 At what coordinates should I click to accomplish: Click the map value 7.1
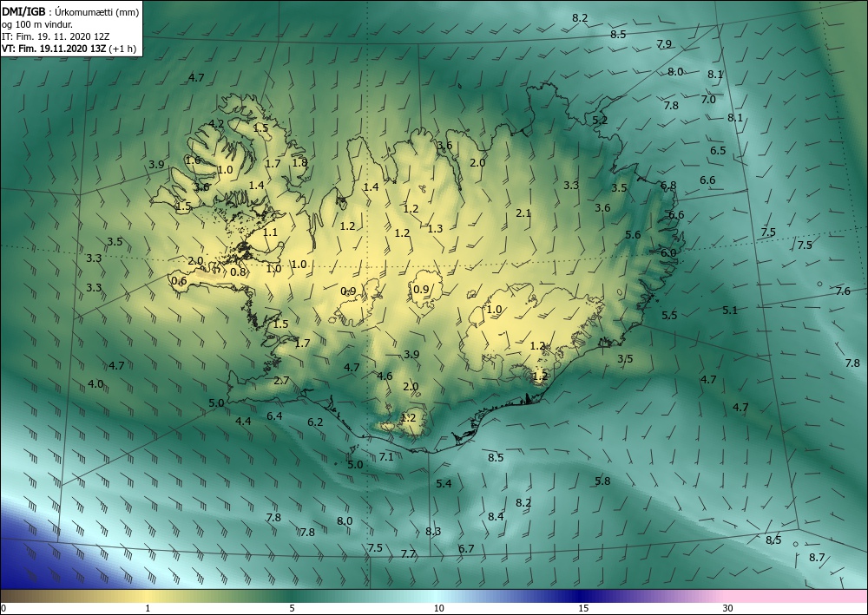coord(386,457)
